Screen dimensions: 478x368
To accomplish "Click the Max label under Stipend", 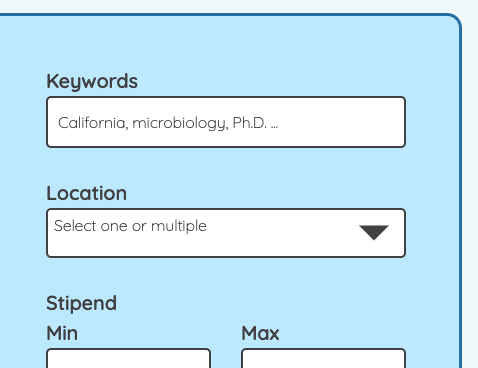I will pyautogui.click(x=260, y=333).
